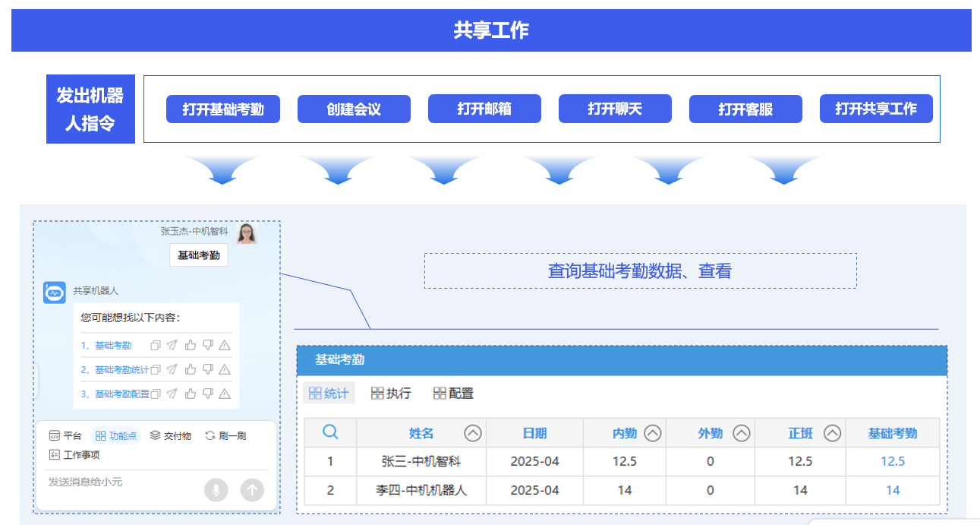The width and height of the screenshot is (980, 525).
Task: Thumbs down the 基础考勤统计 suggestion
Action: [208, 369]
